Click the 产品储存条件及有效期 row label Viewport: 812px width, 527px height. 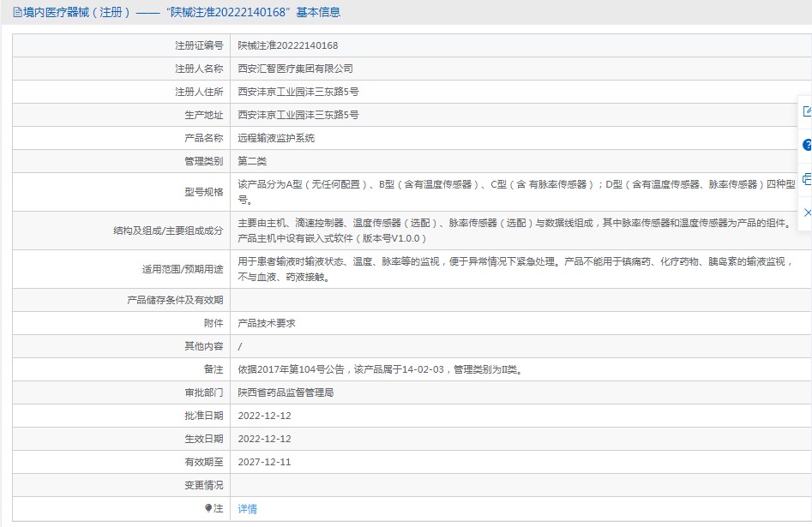pyautogui.click(x=175, y=300)
